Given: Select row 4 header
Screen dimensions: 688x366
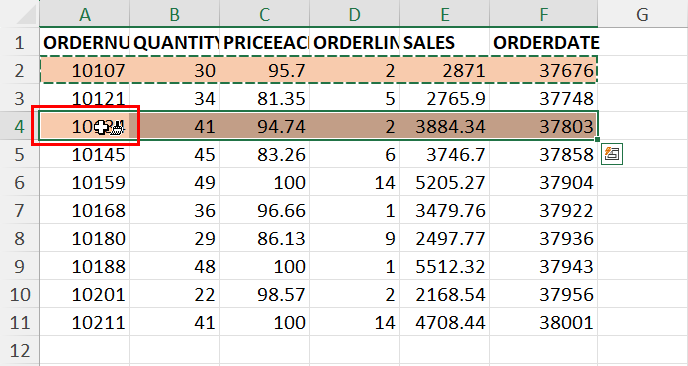Looking at the screenshot, I should (x=20, y=126).
